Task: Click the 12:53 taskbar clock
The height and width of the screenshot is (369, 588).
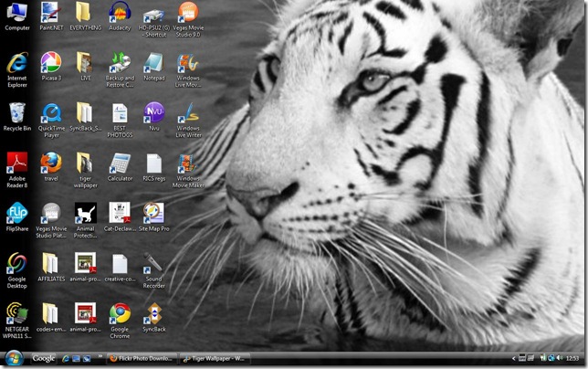Action: 572,359
